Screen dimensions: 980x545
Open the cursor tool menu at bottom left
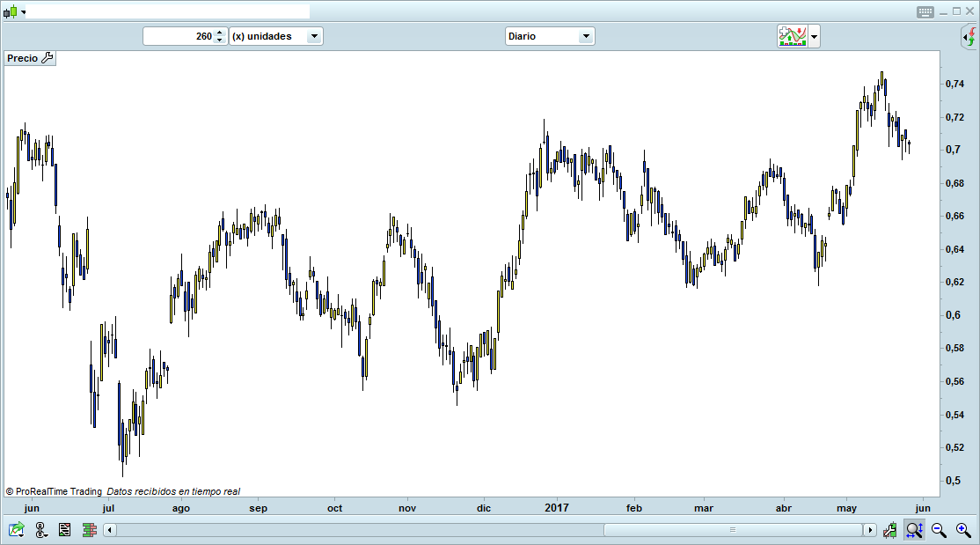[x=41, y=530]
